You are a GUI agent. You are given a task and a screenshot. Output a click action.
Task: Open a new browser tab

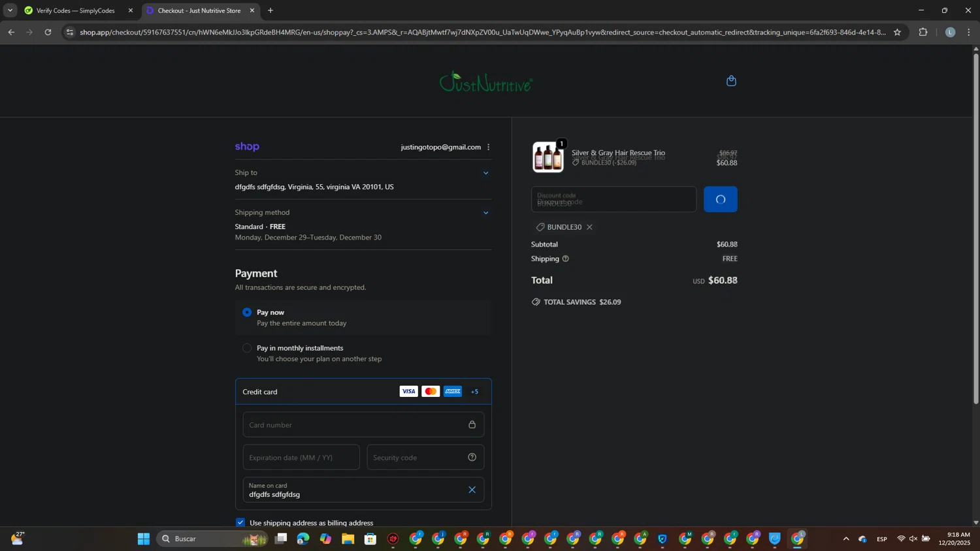pos(270,10)
